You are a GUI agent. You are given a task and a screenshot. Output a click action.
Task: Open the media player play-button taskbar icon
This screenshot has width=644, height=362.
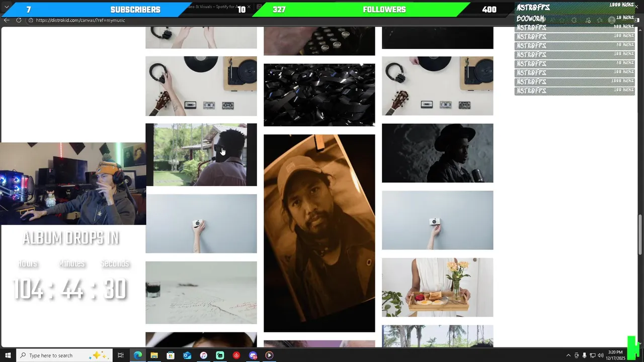pyautogui.click(x=269, y=355)
